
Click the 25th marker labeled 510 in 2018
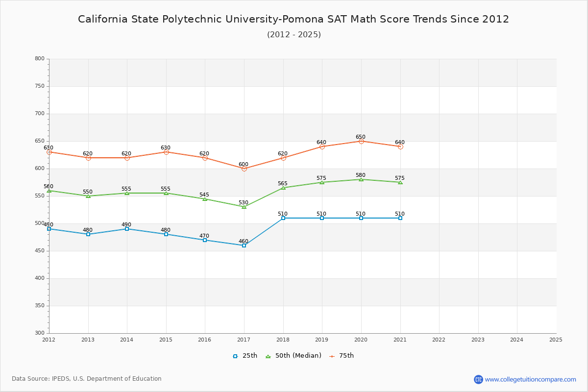pyautogui.click(x=283, y=218)
